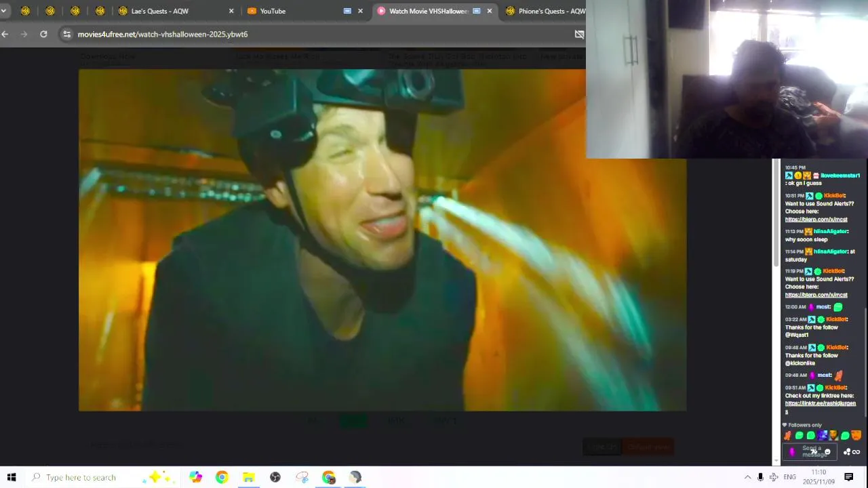Switch to the second pinned AQW tab
This screenshot has height=488, width=868.
pos(50,11)
